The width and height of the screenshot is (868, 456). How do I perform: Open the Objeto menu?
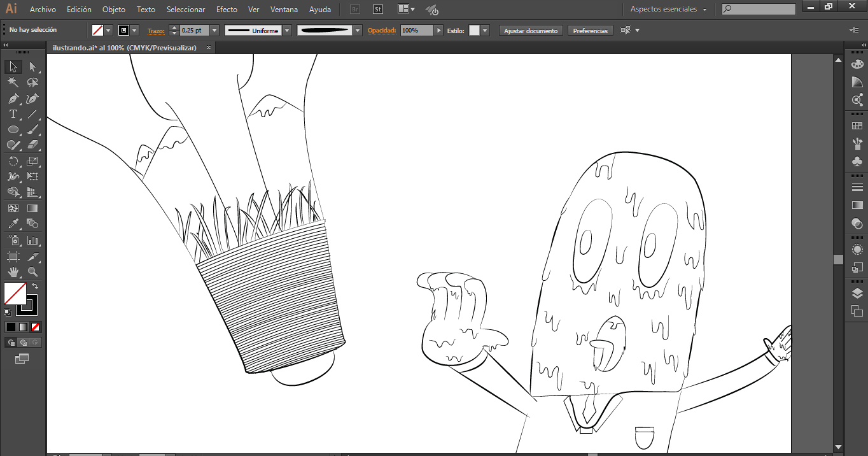pos(114,10)
